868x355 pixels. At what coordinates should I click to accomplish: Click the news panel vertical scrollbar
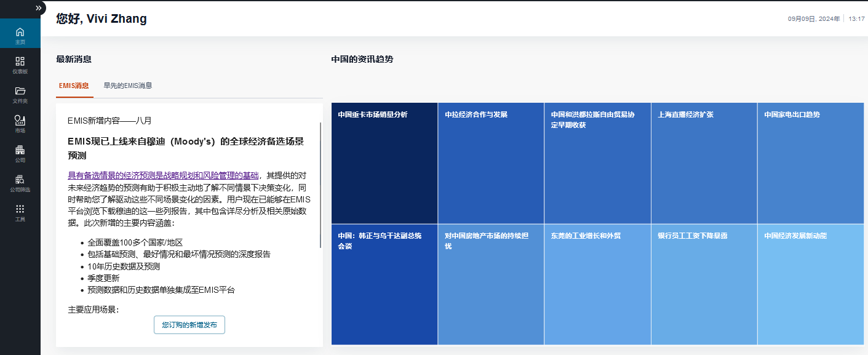click(x=321, y=185)
